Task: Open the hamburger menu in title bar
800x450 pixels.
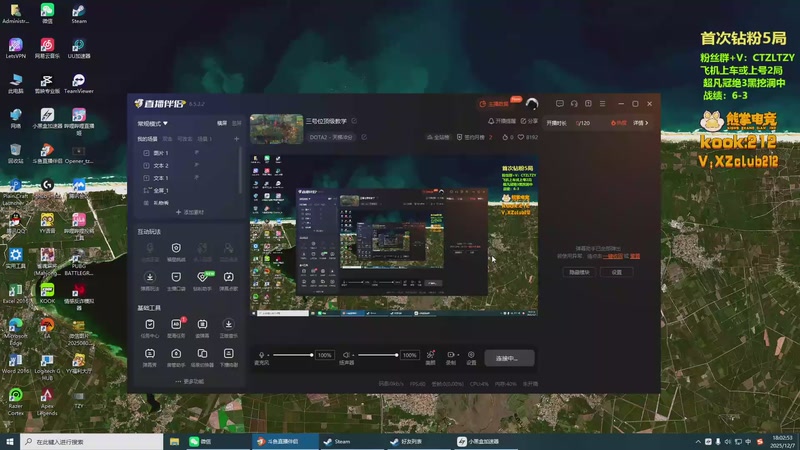Action: pos(603,104)
